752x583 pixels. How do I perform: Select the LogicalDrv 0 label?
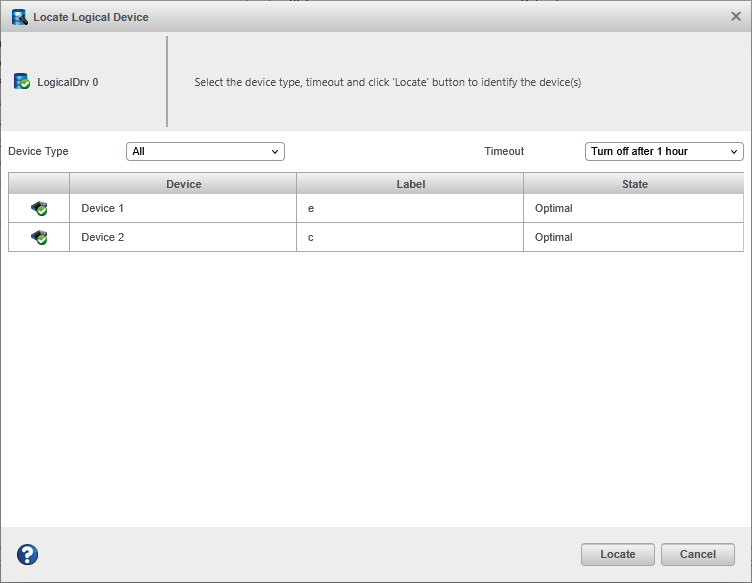[x=68, y=83]
